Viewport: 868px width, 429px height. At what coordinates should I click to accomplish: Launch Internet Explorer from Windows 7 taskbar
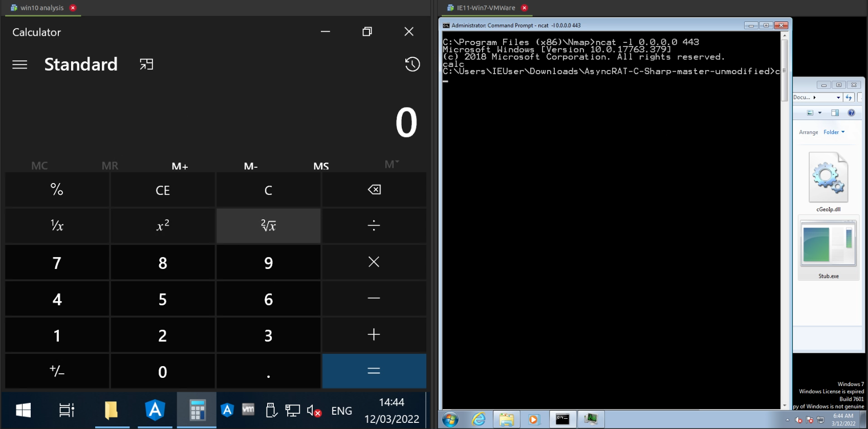(x=479, y=419)
